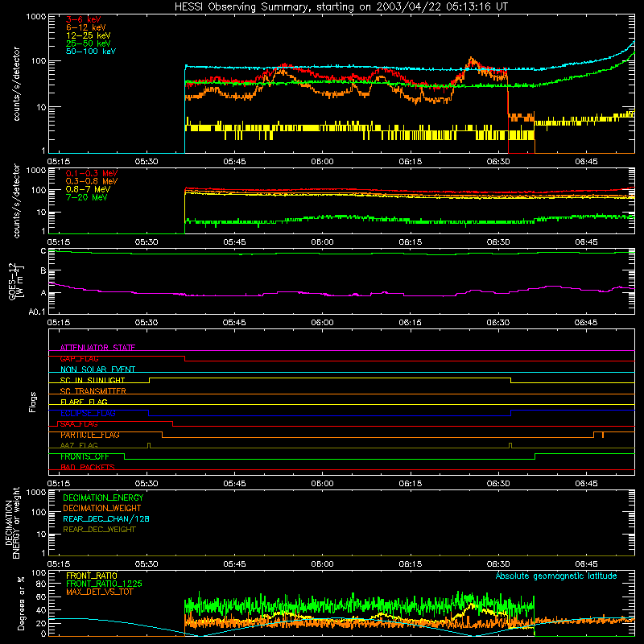Click the 0.3-0.8 MeV legend entry
644x644 pixels.
pyautogui.click(x=92, y=181)
